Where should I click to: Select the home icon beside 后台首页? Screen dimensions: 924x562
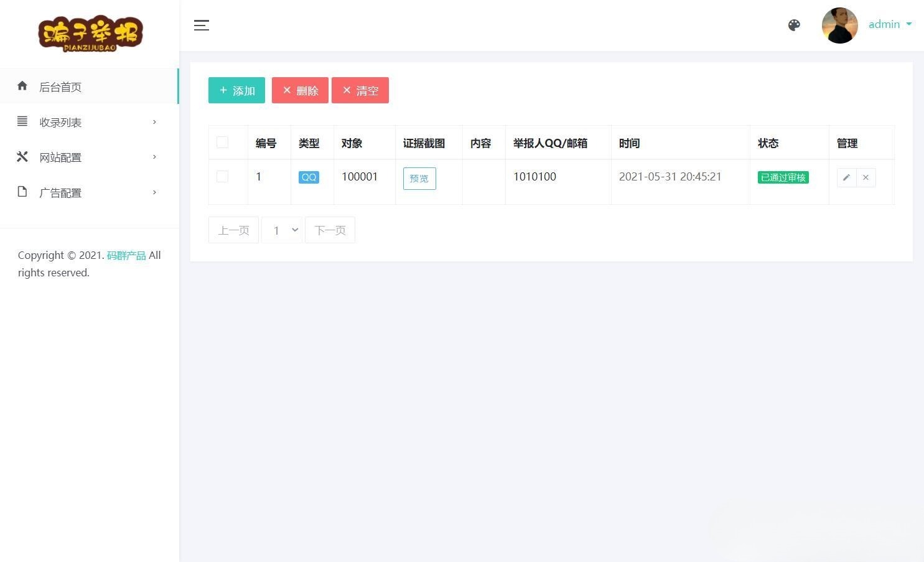coord(22,87)
